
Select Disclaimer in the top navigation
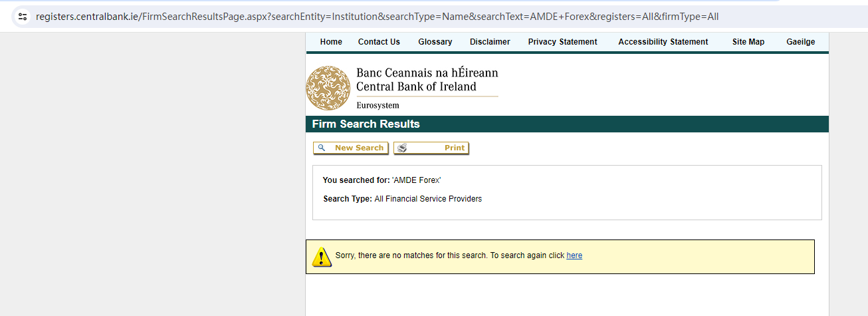pyautogui.click(x=490, y=42)
